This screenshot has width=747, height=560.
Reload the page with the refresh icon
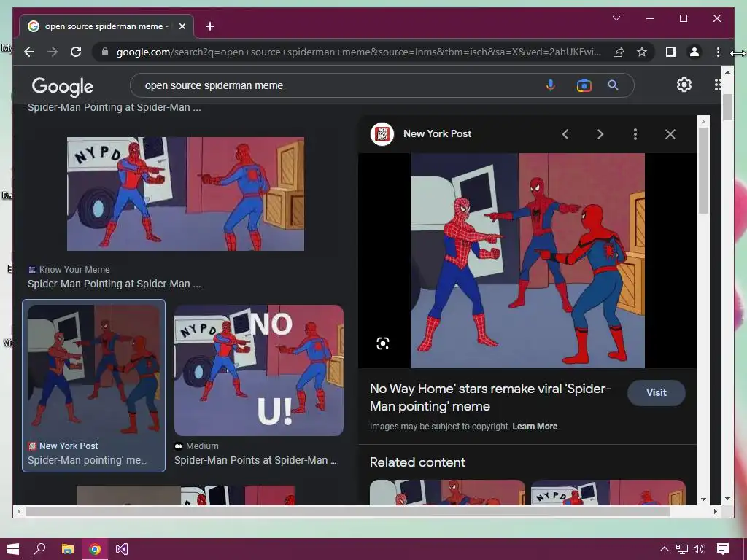tap(76, 52)
